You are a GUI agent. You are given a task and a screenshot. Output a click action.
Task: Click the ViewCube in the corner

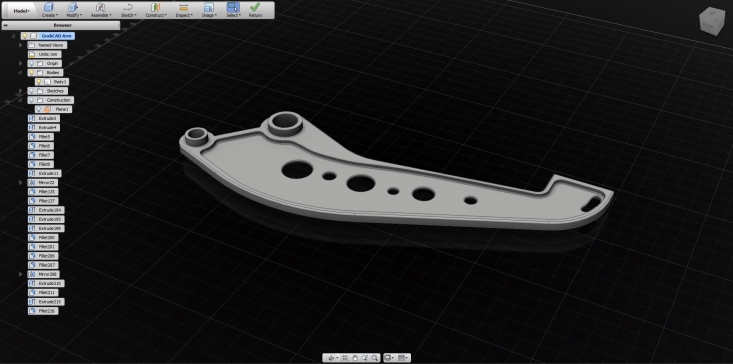(x=712, y=22)
